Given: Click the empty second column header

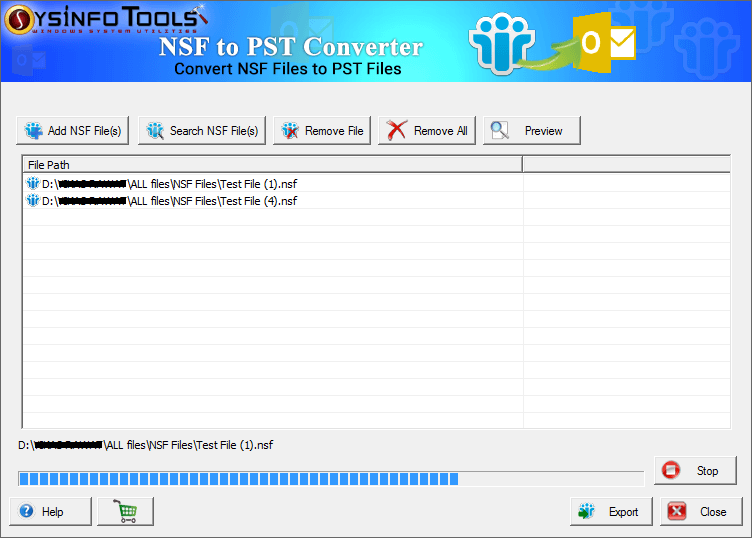Looking at the screenshot, I should (x=626, y=164).
